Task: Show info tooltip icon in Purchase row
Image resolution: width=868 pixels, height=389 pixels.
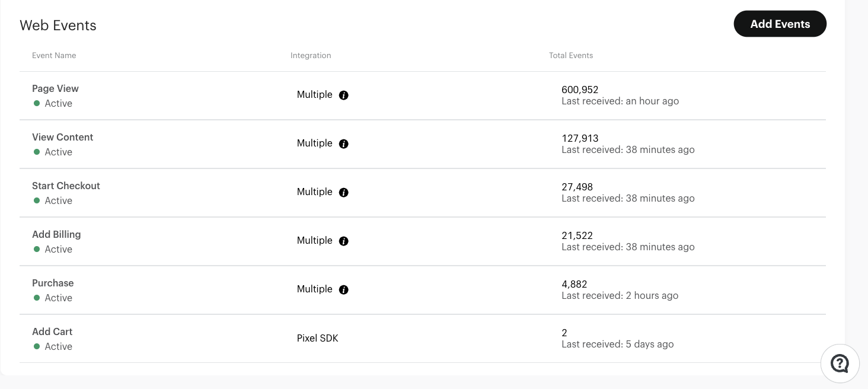Action: (x=343, y=289)
